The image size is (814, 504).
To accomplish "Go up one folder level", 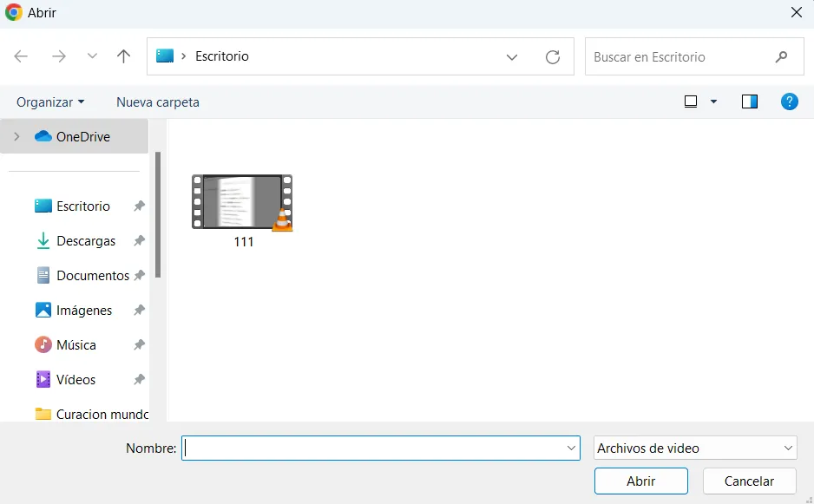I will (123, 56).
